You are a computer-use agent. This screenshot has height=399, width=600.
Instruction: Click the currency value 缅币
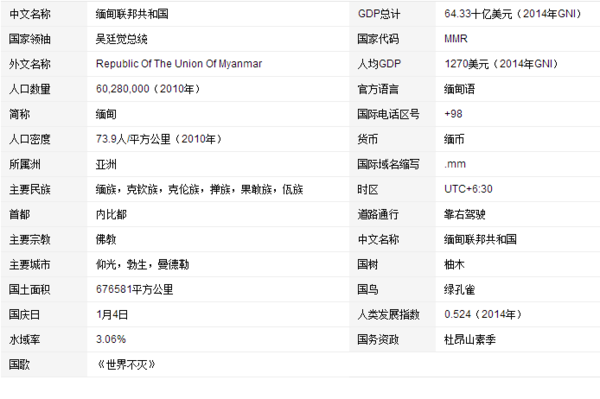coord(454,139)
